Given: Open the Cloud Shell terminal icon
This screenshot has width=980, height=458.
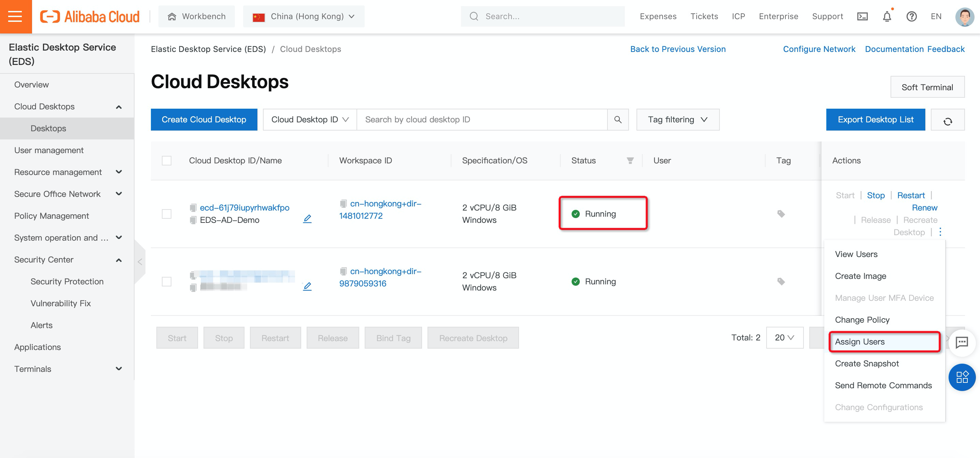Looking at the screenshot, I should pyautogui.click(x=862, y=16).
